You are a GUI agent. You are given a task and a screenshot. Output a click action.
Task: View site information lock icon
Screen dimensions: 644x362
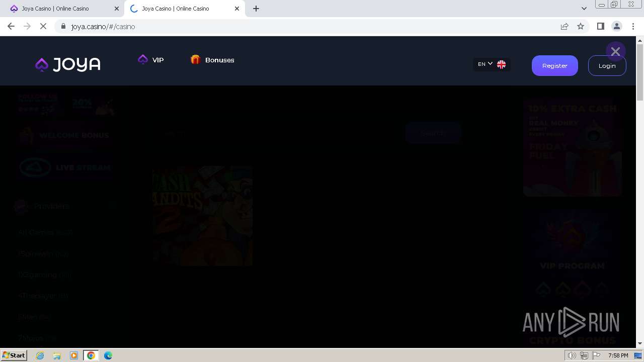(x=63, y=27)
